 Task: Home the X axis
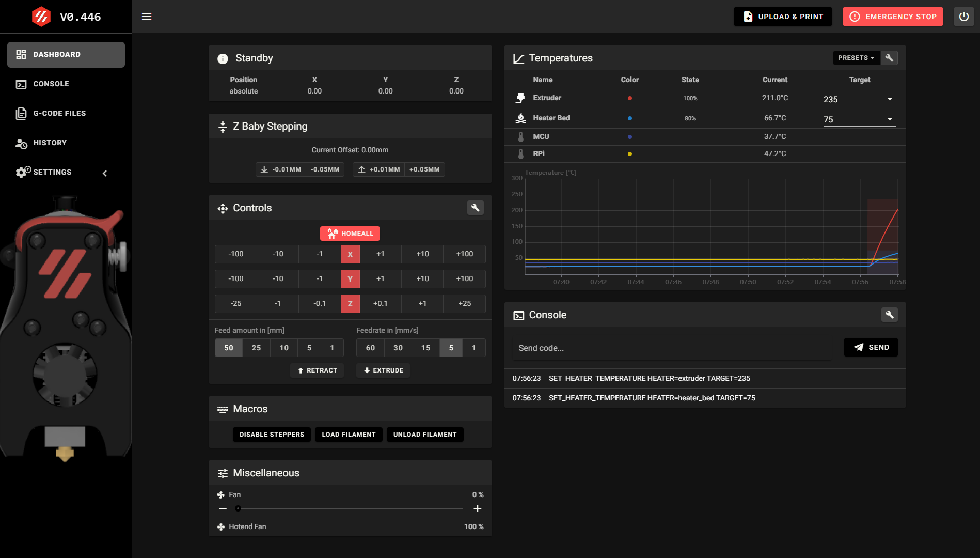[350, 254]
